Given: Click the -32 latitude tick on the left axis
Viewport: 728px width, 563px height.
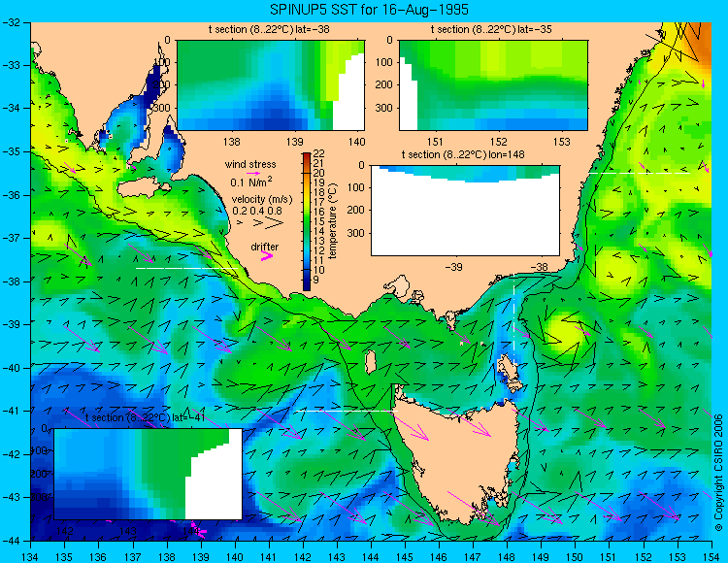Looking at the screenshot, I should [x=12, y=22].
